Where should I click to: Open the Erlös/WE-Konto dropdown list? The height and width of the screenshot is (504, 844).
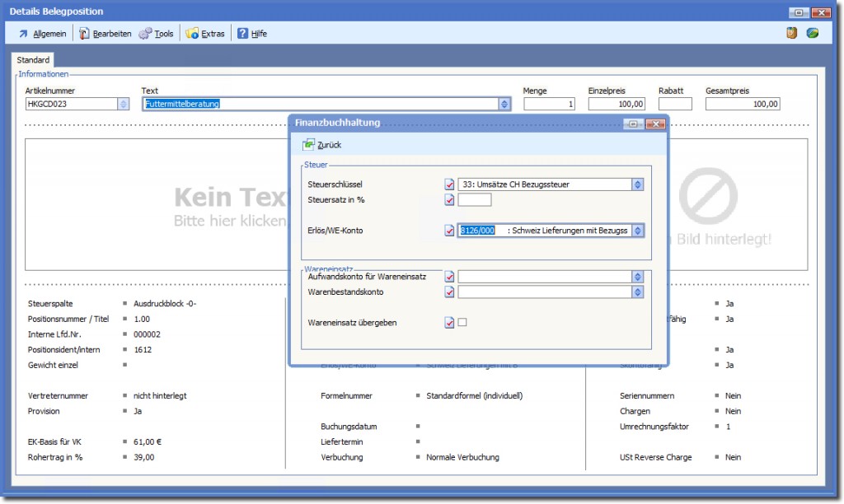tap(637, 231)
